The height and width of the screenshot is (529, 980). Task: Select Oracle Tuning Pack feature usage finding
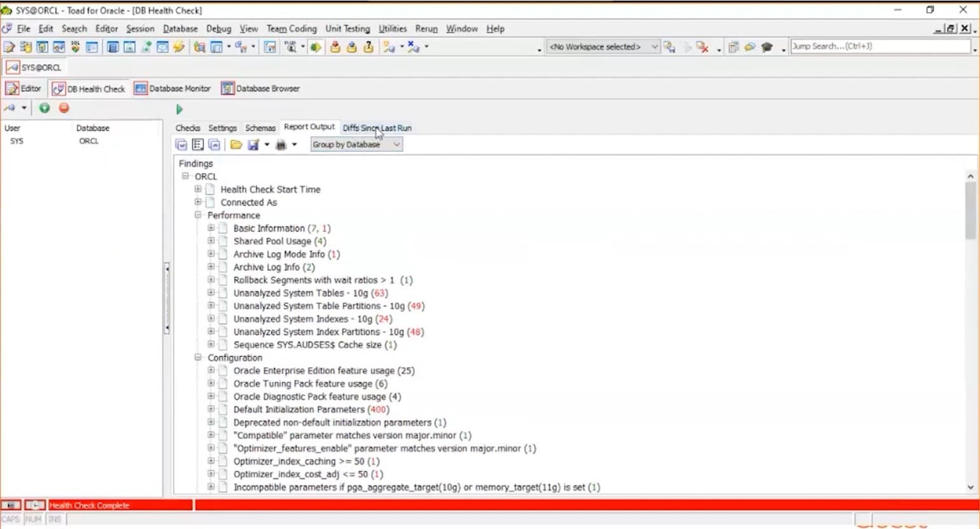coord(310,383)
